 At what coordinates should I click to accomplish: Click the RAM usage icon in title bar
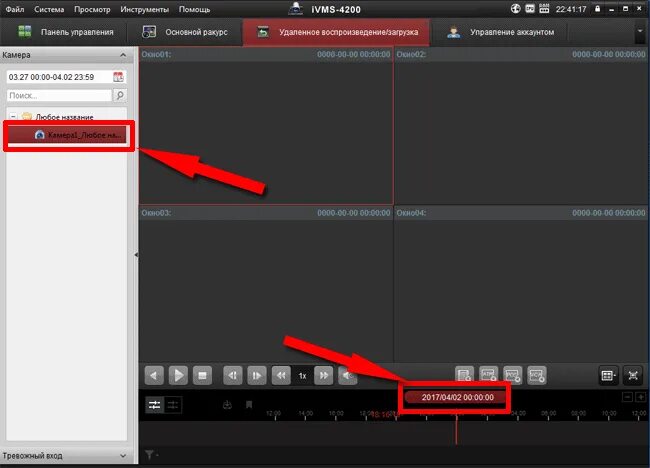(544, 9)
